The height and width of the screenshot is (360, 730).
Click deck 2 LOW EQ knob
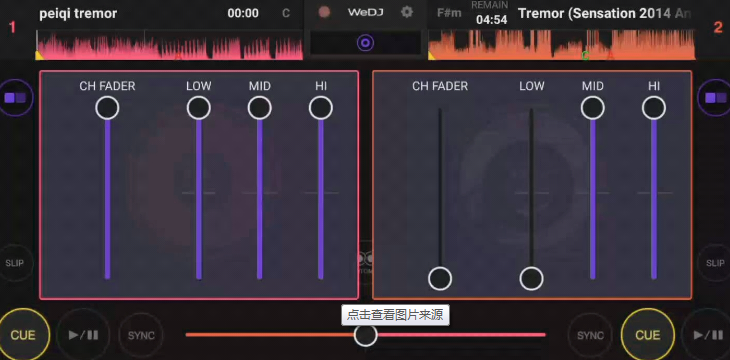coord(531,278)
